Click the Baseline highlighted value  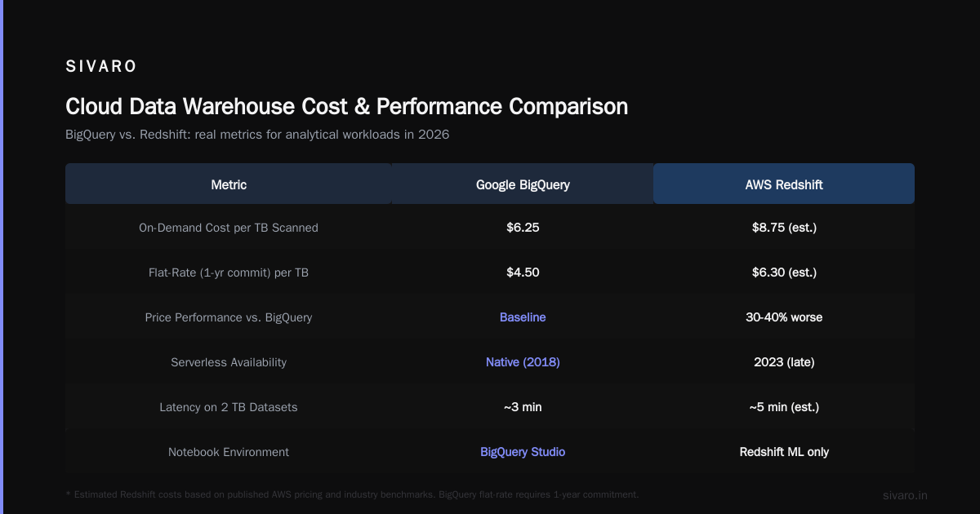[523, 317]
